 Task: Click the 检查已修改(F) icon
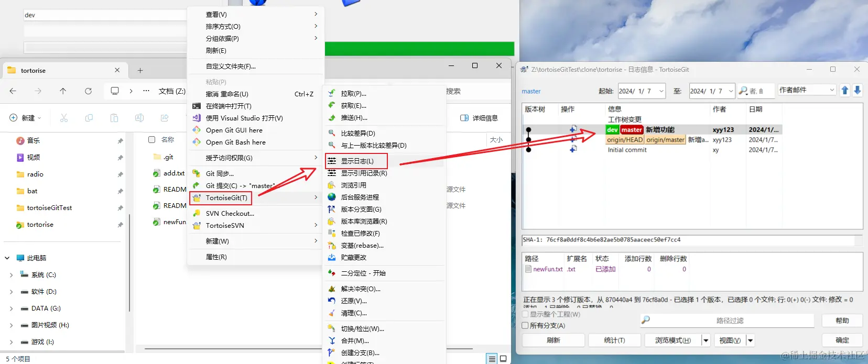point(332,233)
